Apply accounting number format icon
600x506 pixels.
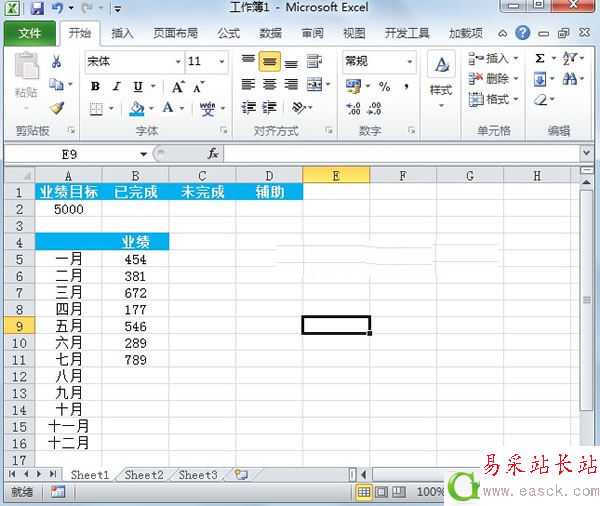(353, 86)
